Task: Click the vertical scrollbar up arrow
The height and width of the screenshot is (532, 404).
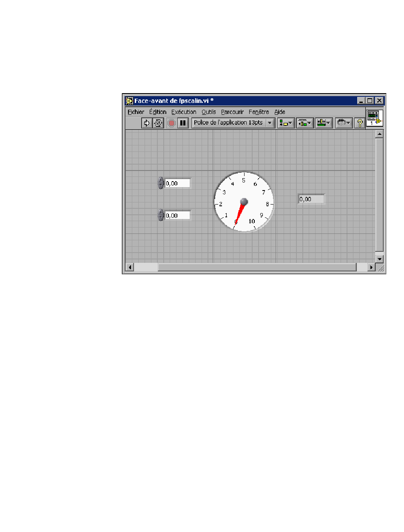Action: click(x=379, y=134)
